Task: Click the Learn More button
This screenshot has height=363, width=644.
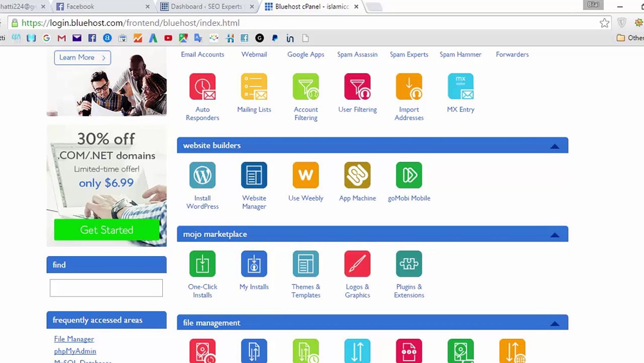Action: click(x=82, y=57)
